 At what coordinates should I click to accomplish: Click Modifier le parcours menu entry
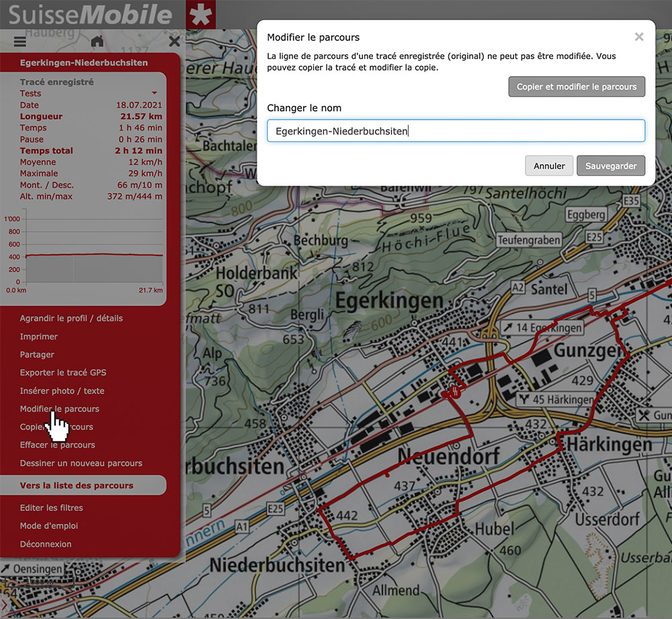click(60, 409)
